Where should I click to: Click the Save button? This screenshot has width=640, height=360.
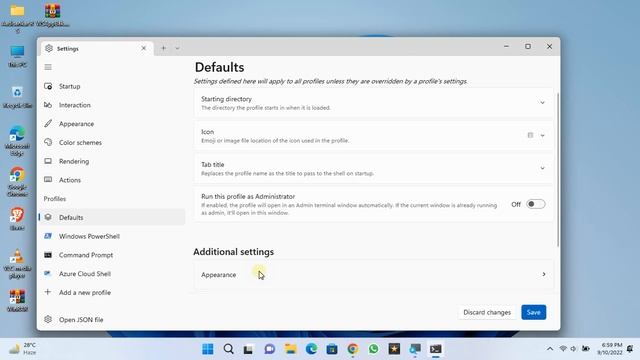pyautogui.click(x=533, y=312)
